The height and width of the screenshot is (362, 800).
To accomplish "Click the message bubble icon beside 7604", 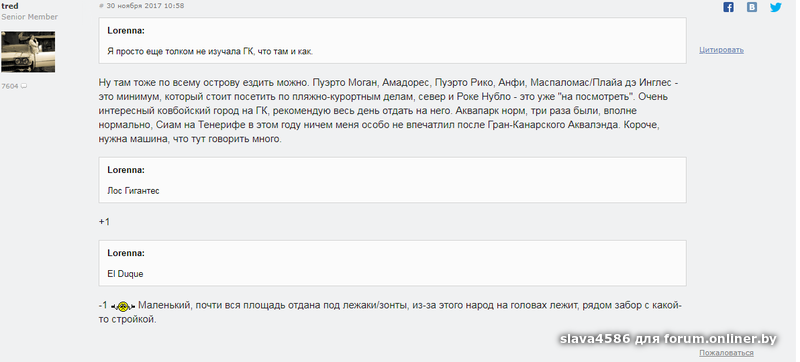I will [23, 86].
